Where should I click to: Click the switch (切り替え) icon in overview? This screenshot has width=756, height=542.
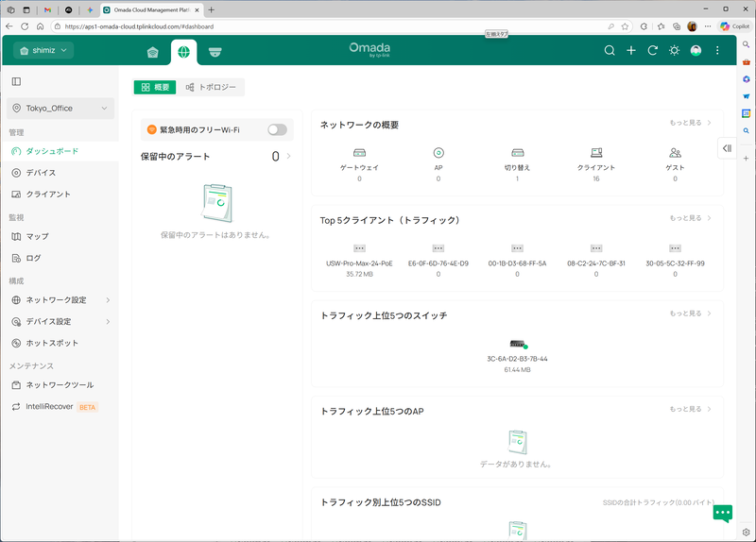[x=517, y=153]
